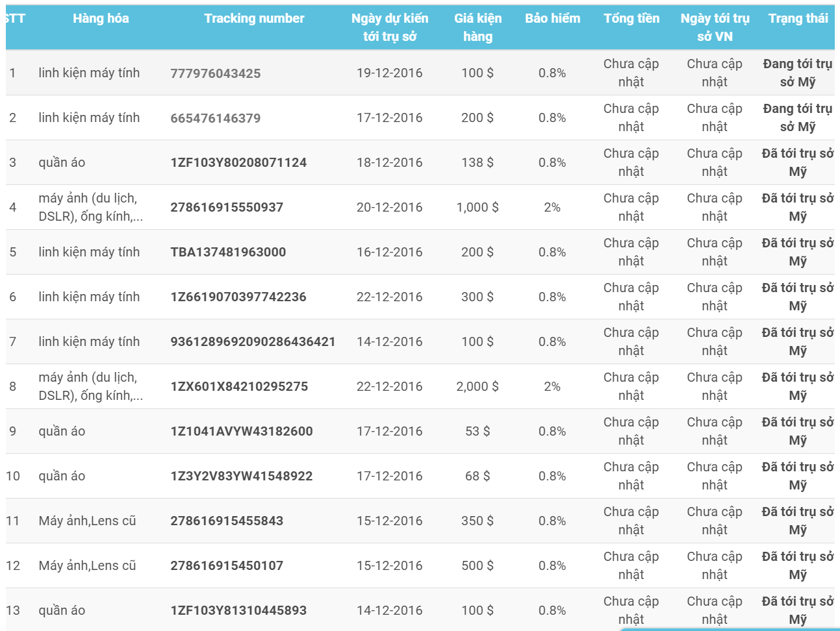840x631 pixels.
Task: Click the 53 $ package value
Action: [477, 431]
